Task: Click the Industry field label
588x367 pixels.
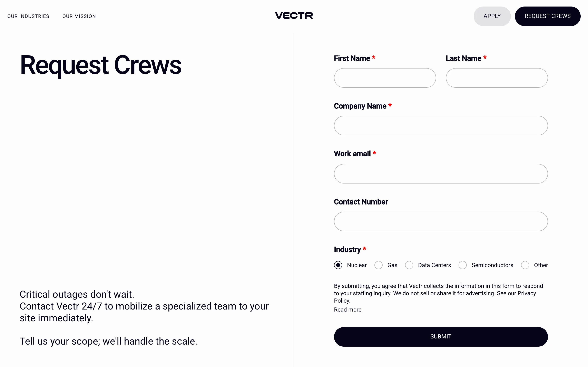Action: (x=347, y=250)
